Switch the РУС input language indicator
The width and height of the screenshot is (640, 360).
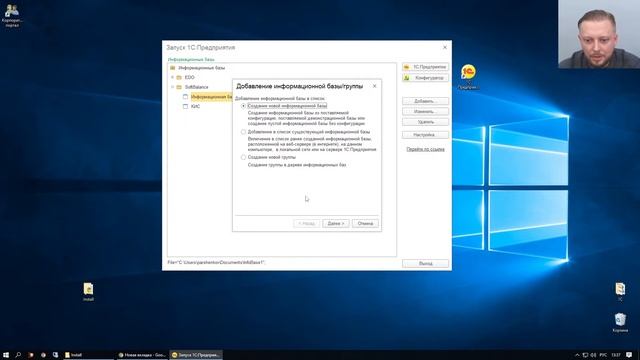(603, 355)
